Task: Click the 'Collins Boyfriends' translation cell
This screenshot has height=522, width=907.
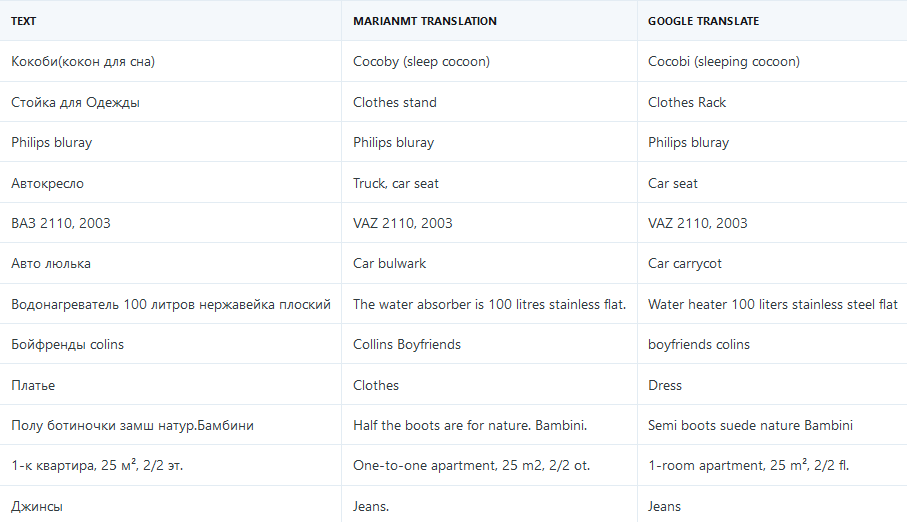Action: point(407,345)
